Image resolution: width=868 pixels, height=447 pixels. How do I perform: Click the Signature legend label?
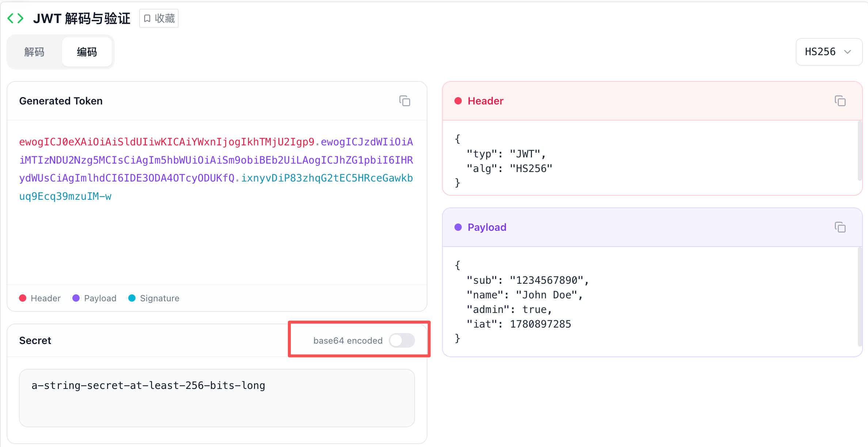pyautogui.click(x=160, y=298)
